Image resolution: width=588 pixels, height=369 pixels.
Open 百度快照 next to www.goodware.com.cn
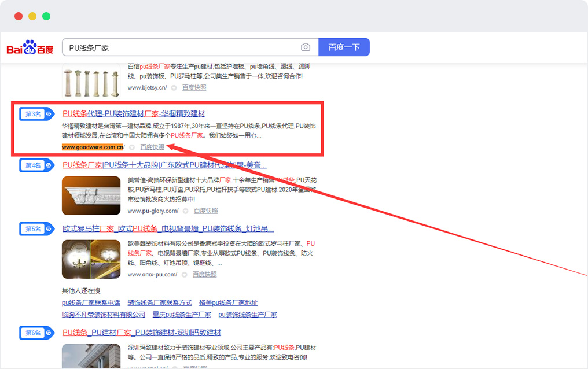152,147
